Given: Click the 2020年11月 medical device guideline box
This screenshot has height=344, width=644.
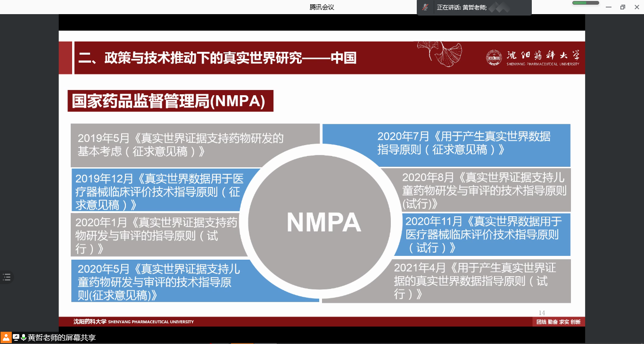Looking at the screenshot, I should 486,234.
